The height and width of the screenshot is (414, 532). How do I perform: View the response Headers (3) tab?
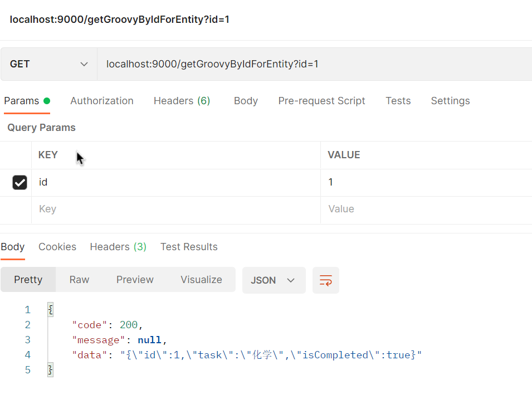pos(118,247)
